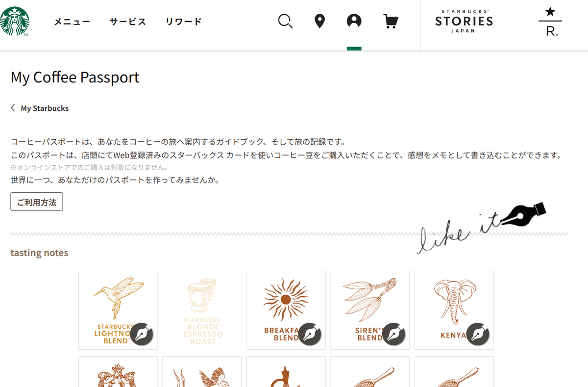Open the サービス menu

[128, 22]
